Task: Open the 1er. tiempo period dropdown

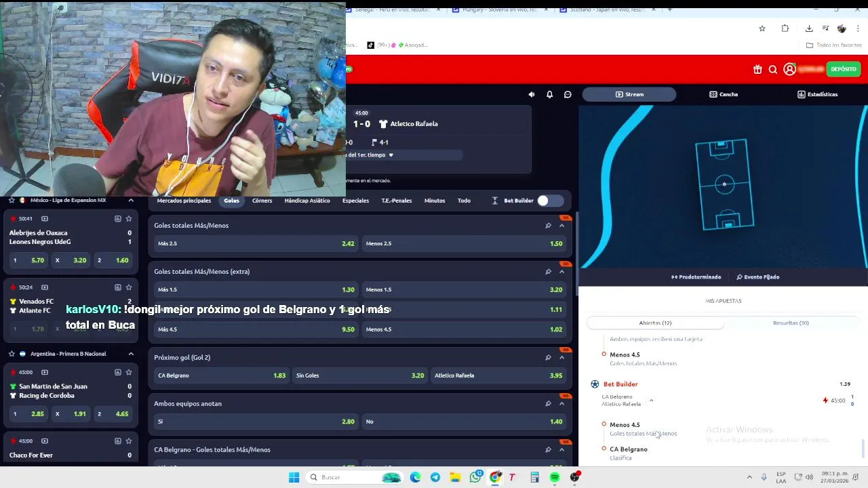Action: (391, 155)
